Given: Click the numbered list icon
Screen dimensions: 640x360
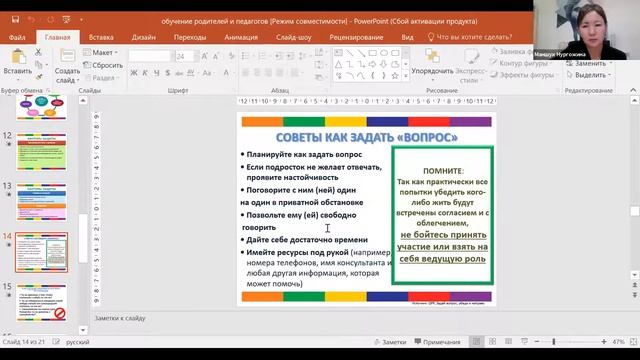Looking at the screenshot, I should coord(262,56).
